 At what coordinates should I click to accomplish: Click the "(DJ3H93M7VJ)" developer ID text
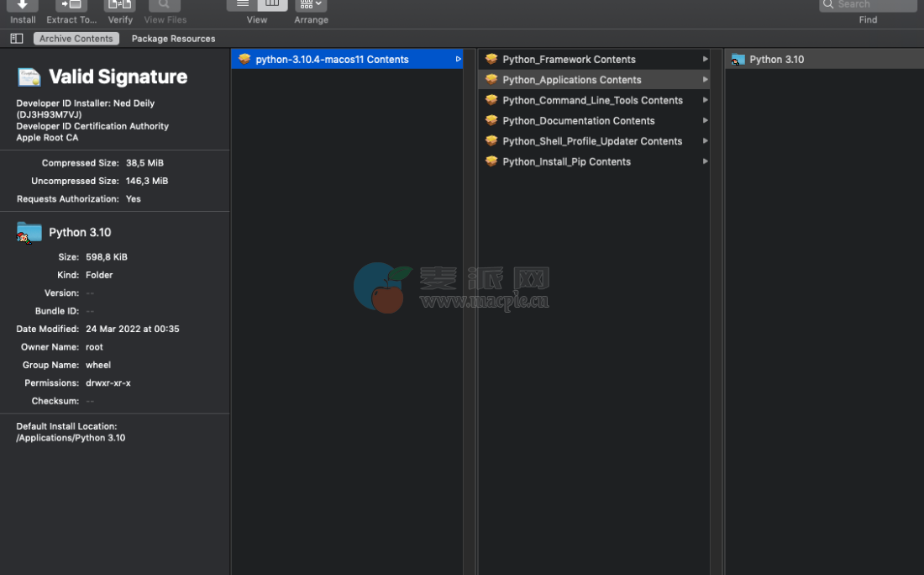pyautogui.click(x=49, y=114)
